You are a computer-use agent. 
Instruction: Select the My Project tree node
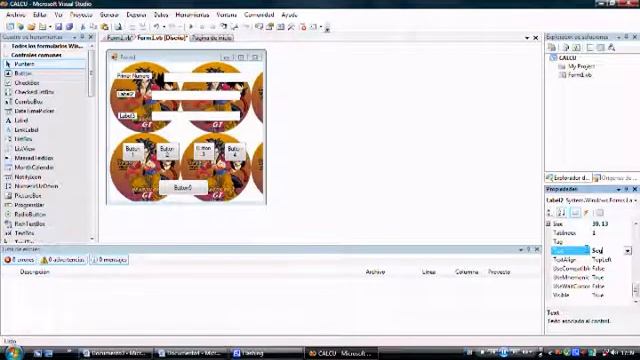581,67
